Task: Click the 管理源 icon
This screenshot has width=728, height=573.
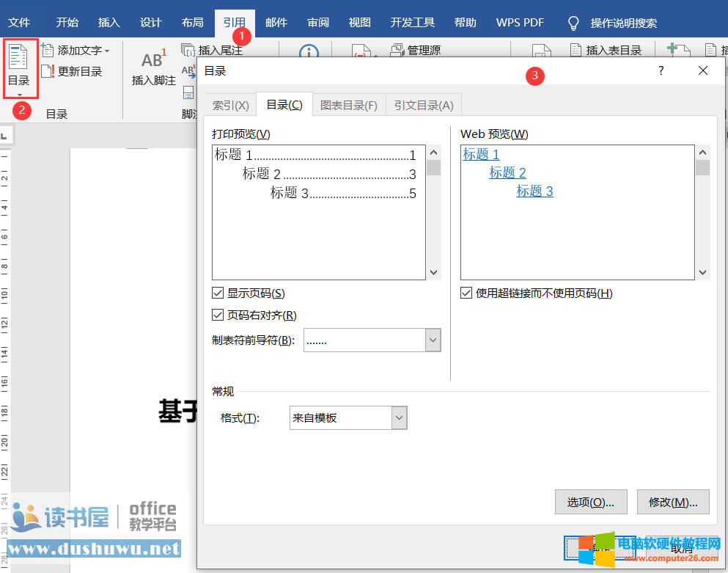Action: tap(397, 51)
